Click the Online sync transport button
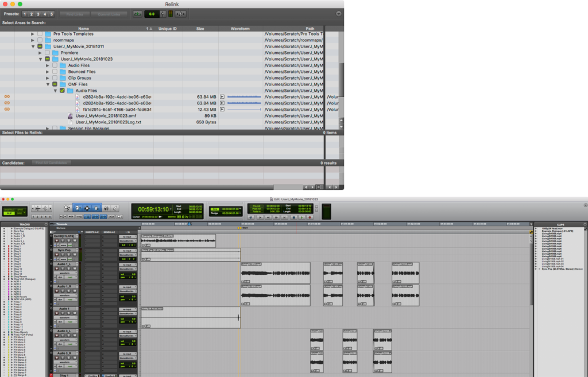 click(x=251, y=217)
